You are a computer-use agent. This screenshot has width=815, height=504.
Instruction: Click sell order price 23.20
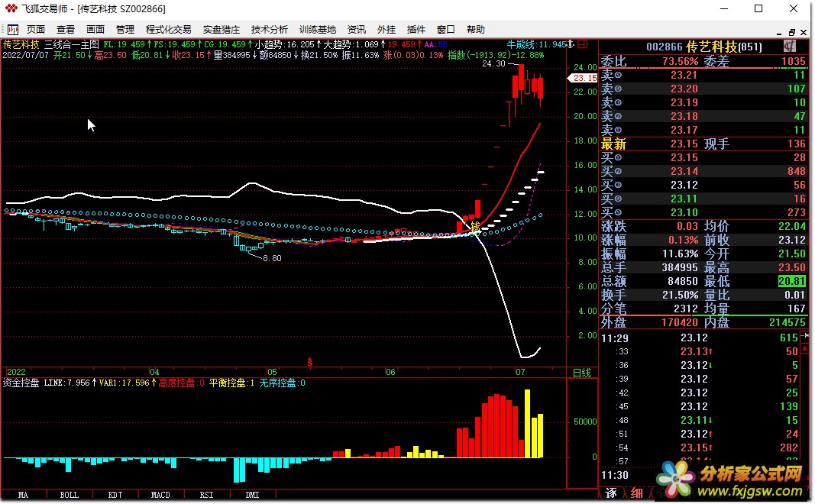pyautogui.click(x=684, y=89)
